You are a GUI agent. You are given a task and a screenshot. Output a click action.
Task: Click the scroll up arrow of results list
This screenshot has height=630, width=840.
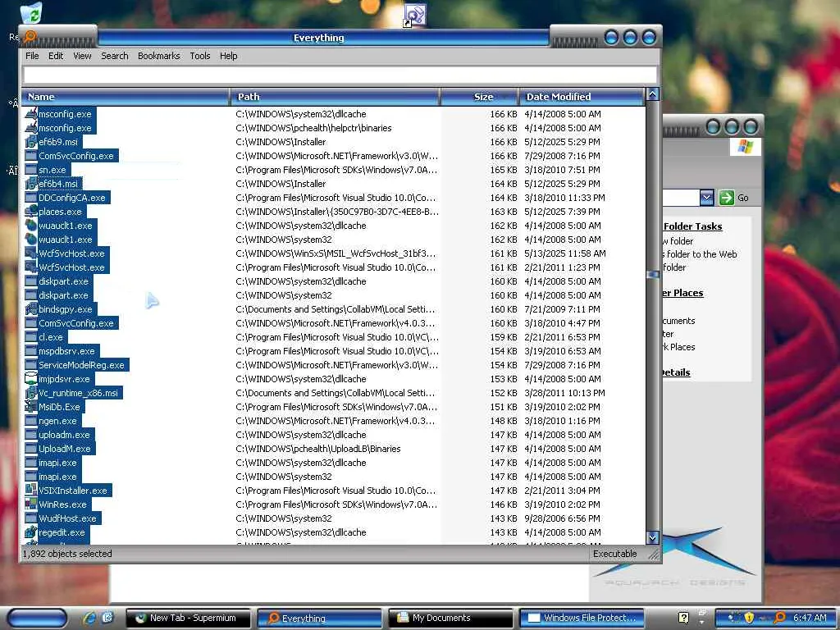(x=652, y=94)
